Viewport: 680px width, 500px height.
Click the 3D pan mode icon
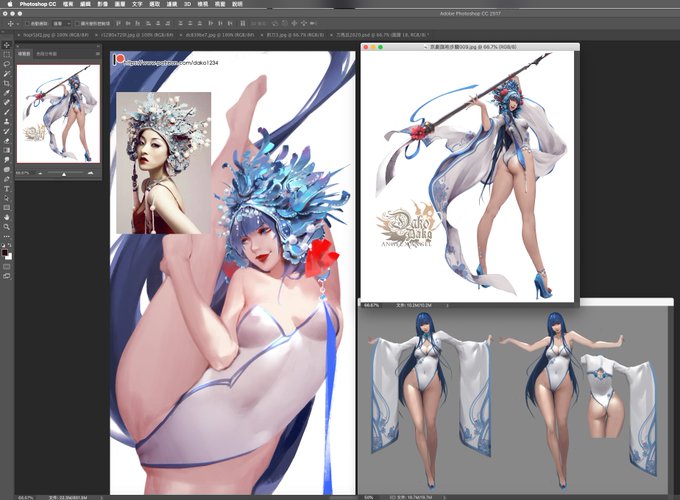(294, 23)
